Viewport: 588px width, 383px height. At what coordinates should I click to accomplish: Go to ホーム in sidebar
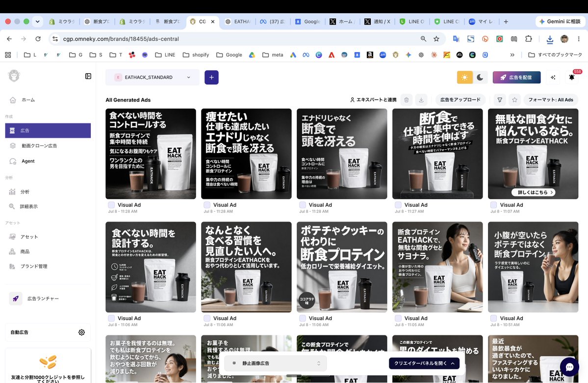pyautogui.click(x=48, y=100)
